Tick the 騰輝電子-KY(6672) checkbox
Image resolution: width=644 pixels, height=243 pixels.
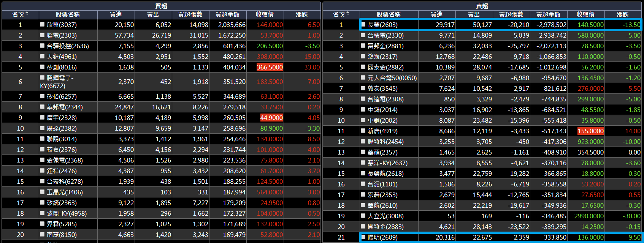click(42, 77)
